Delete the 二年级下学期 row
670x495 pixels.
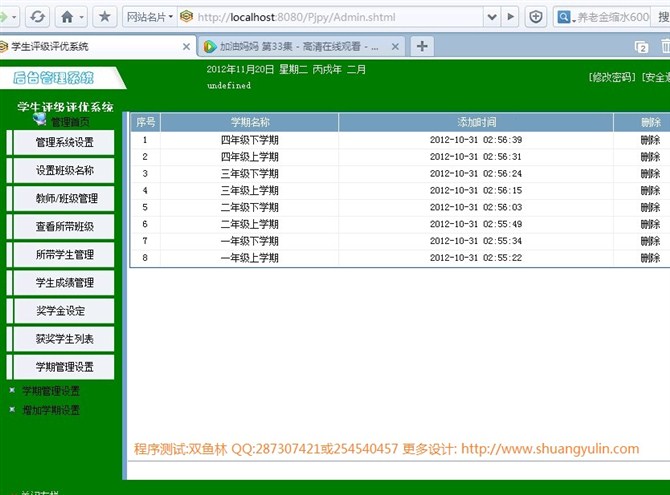pos(650,207)
